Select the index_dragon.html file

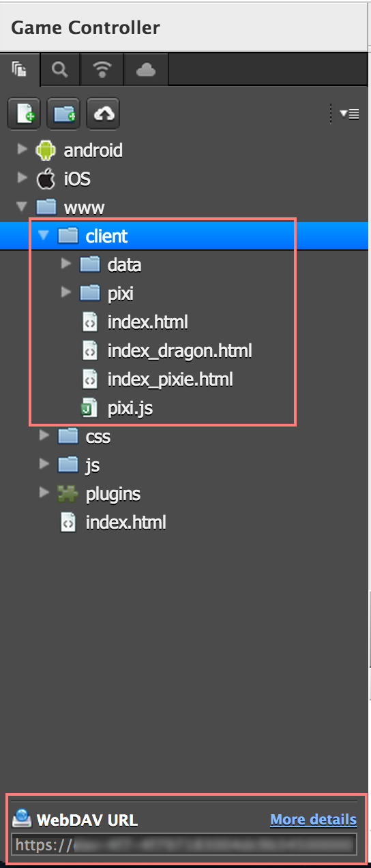pyautogui.click(x=179, y=351)
